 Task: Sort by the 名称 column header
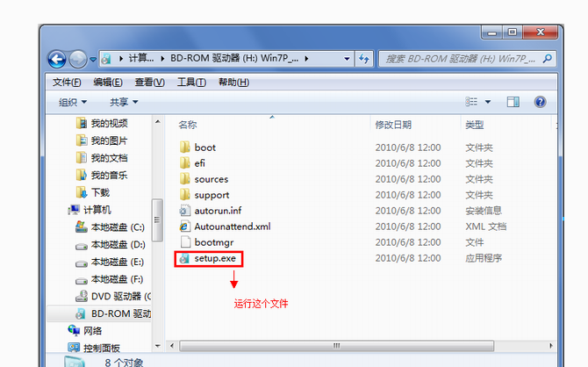188,125
